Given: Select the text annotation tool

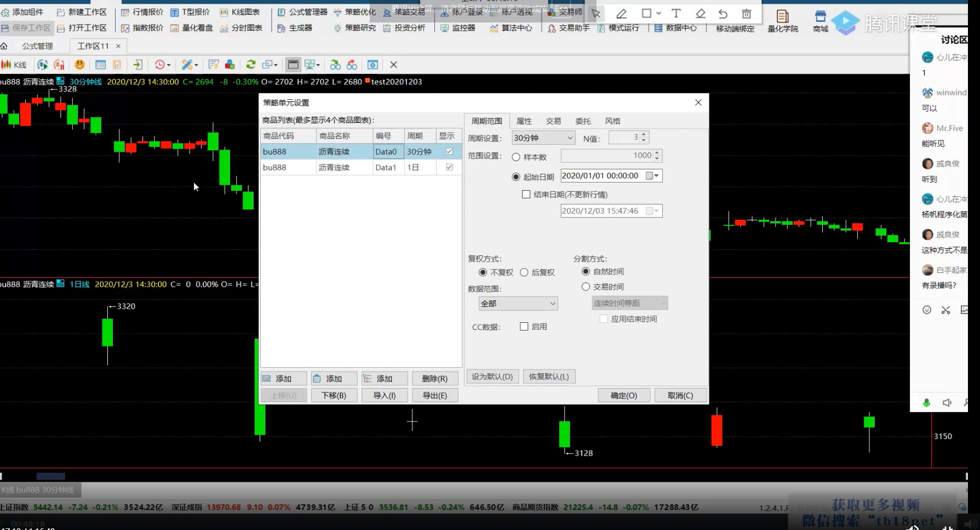Looking at the screenshot, I should click(x=676, y=14).
